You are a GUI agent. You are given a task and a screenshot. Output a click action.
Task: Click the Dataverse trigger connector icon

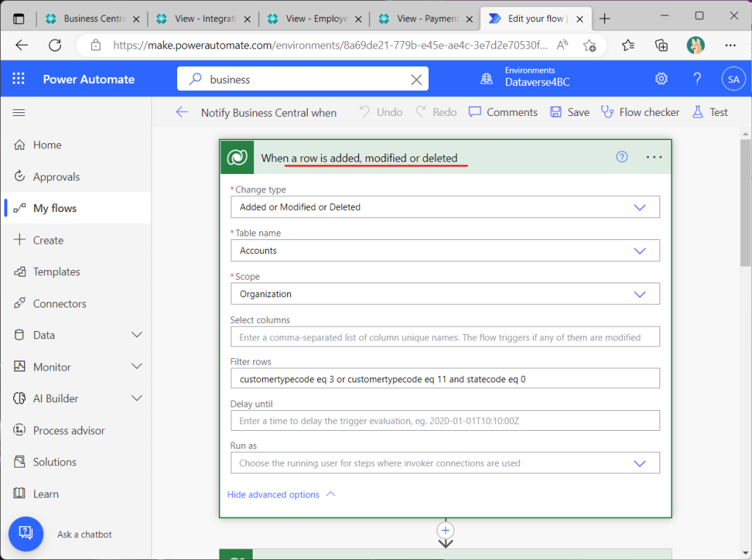point(237,157)
